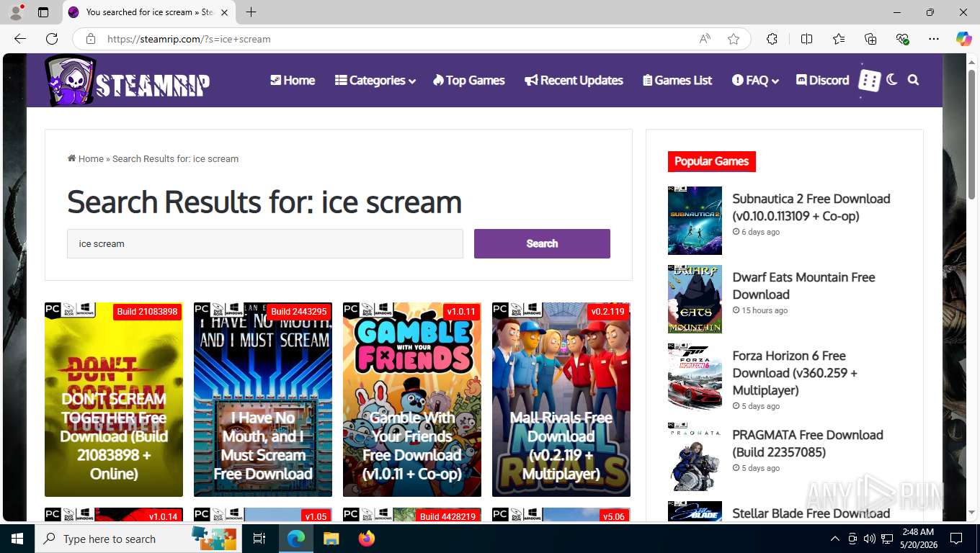Add page to favorites star icon
The image size is (980, 553).
[734, 39]
